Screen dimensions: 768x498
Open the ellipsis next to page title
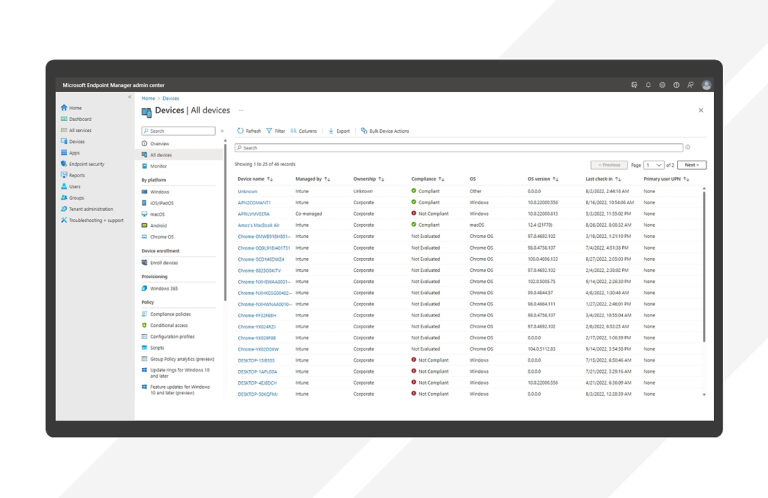pos(241,110)
